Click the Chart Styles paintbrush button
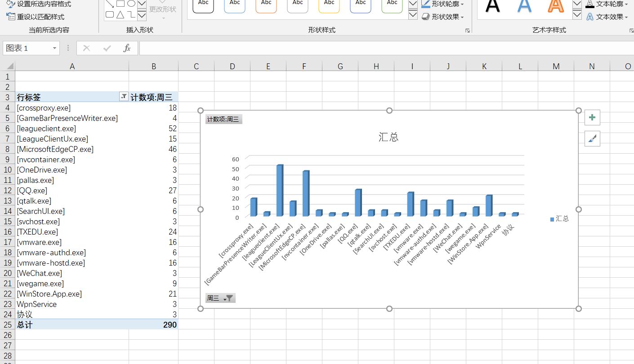 tap(592, 138)
